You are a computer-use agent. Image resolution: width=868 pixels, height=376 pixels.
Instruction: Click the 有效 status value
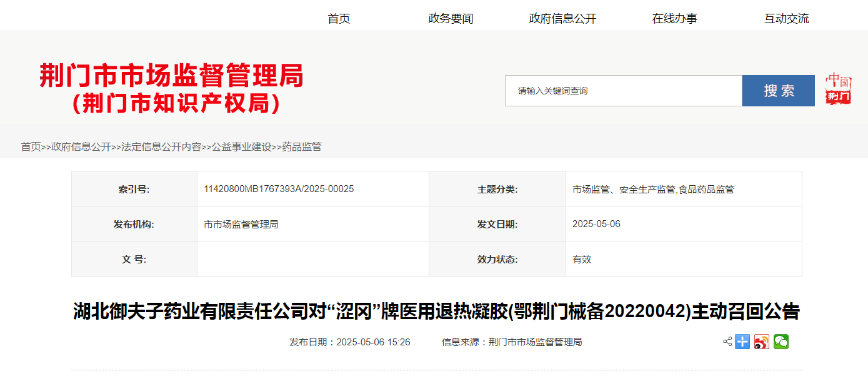582,259
